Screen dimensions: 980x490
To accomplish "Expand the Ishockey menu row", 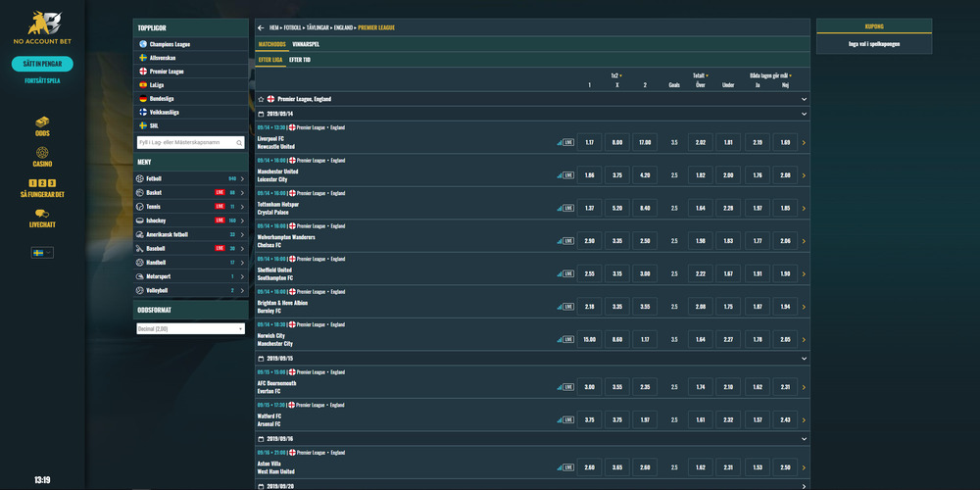I will (191, 220).
